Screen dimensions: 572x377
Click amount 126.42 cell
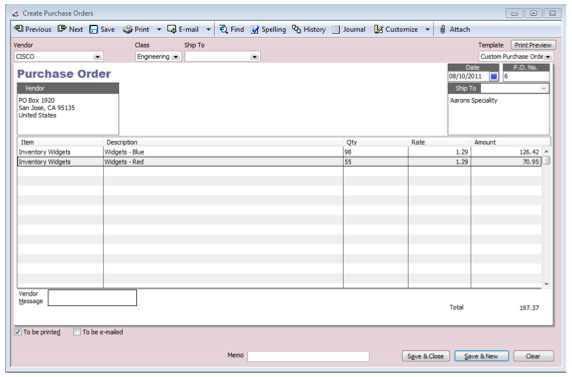point(506,152)
